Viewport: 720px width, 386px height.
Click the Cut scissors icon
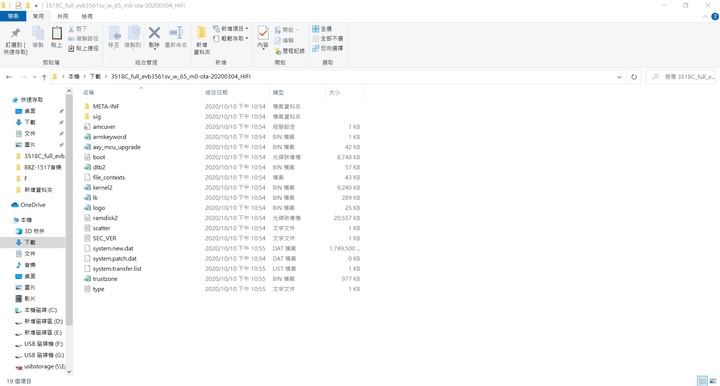point(72,28)
